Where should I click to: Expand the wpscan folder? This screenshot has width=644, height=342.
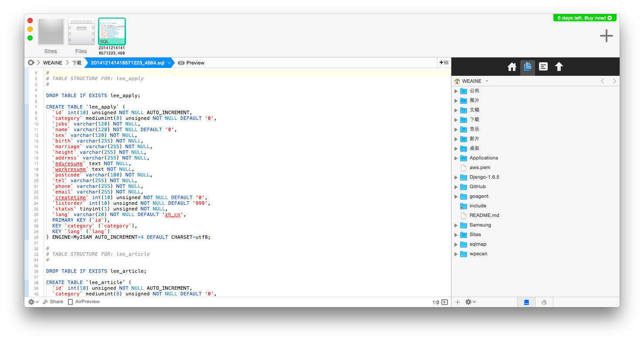[456, 254]
